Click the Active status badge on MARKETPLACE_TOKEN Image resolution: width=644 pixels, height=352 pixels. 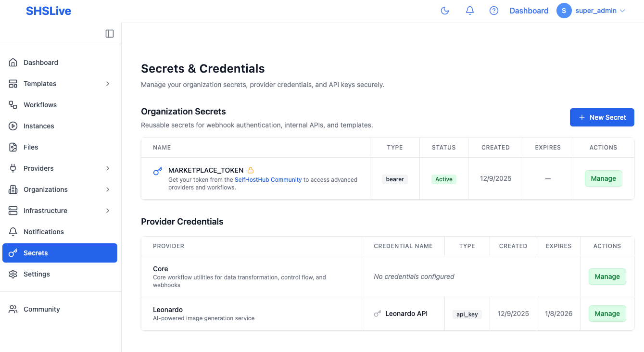tap(443, 178)
